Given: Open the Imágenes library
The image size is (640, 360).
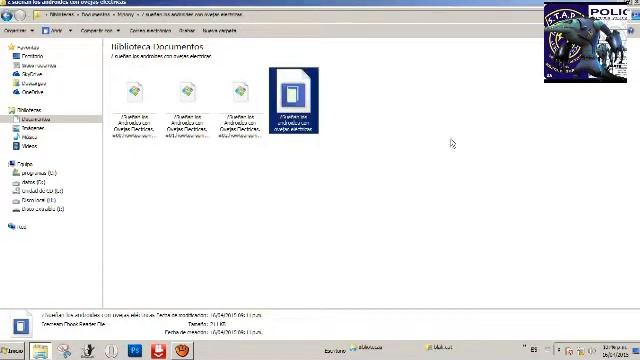Looking at the screenshot, I should (x=29, y=128).
